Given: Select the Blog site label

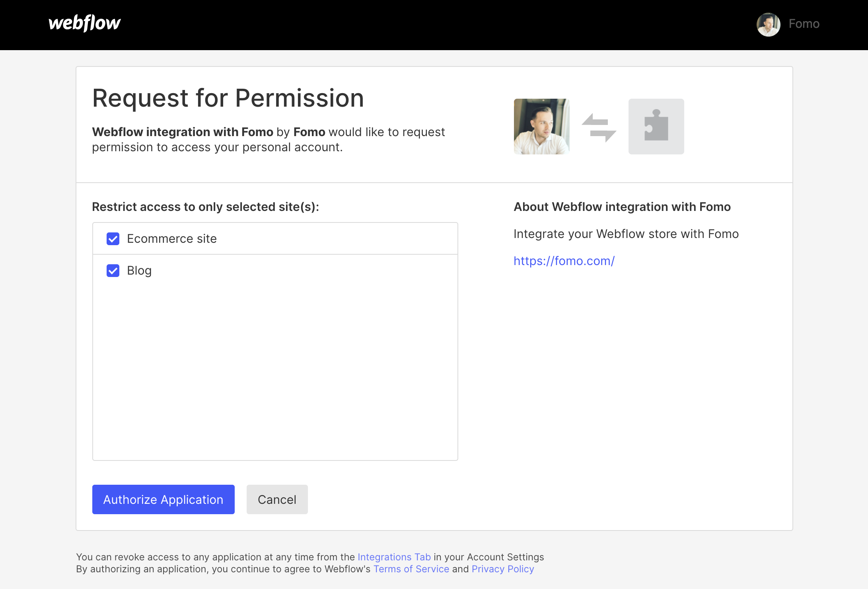Looking at the screenshot, I should click(x=139, y=271).
